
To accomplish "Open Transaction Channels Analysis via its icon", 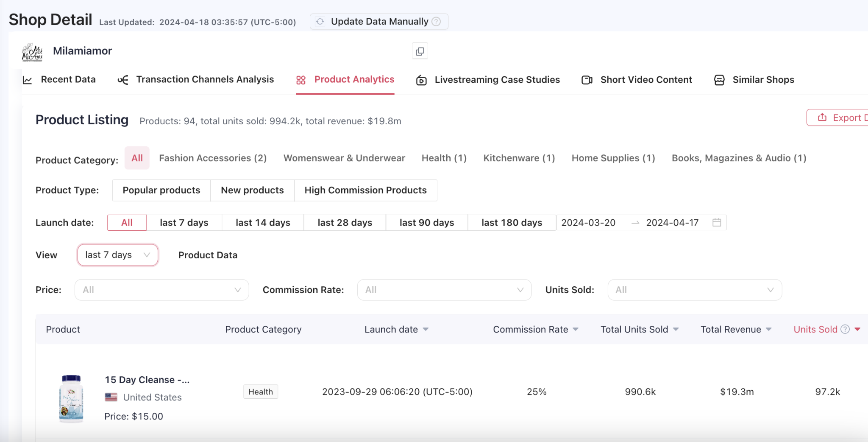I will tap(123, 79).
